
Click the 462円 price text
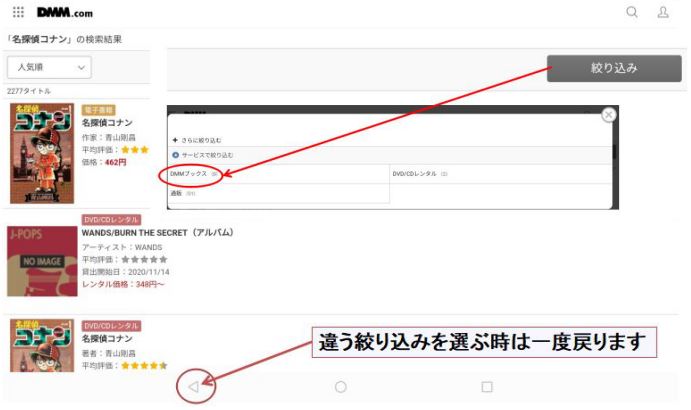(x=115, y=162)
